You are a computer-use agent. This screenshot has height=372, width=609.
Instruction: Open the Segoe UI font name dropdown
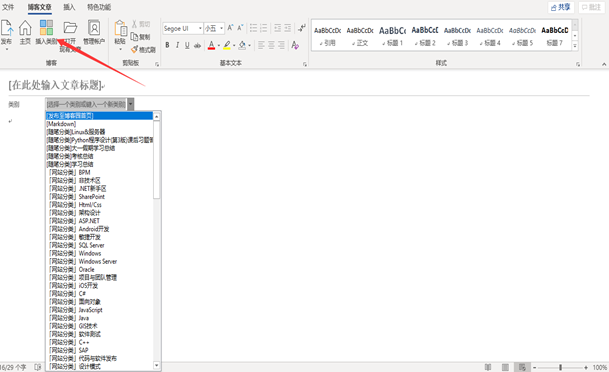pos(200,28)
